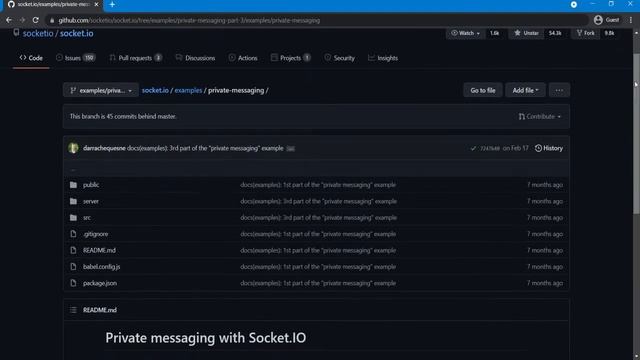640x360 pixels.
Task: Click the 9.8k forks count
Action: tap(609, 33)
